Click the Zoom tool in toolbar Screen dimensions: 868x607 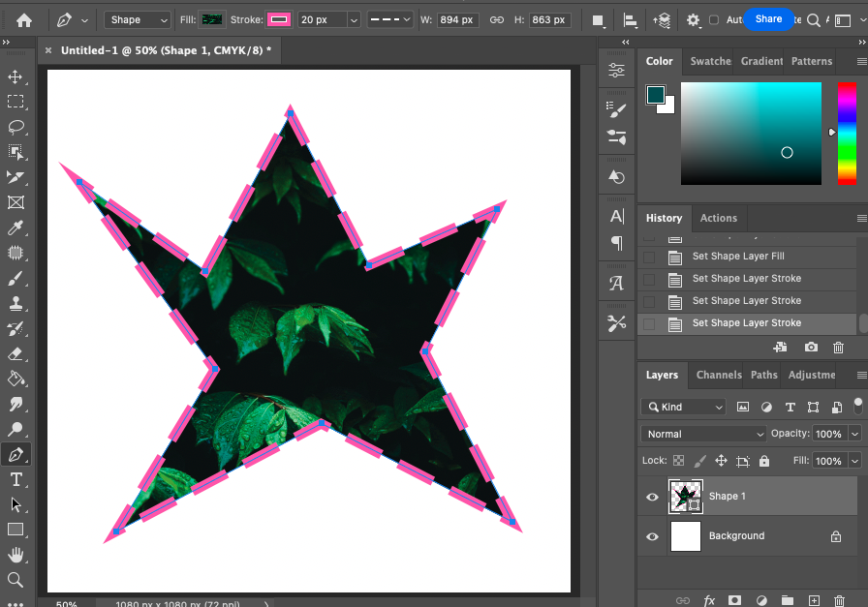(x=15, y=580)
